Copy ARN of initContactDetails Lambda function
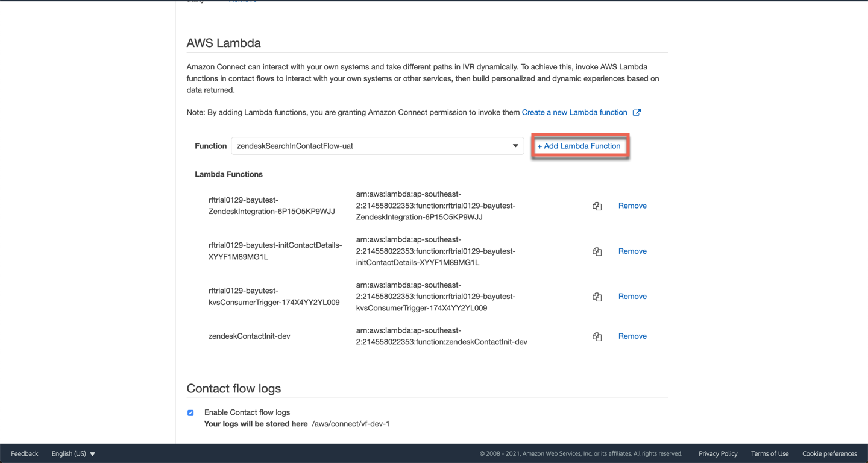The image size is (868, 463). (x=597, y=251)
